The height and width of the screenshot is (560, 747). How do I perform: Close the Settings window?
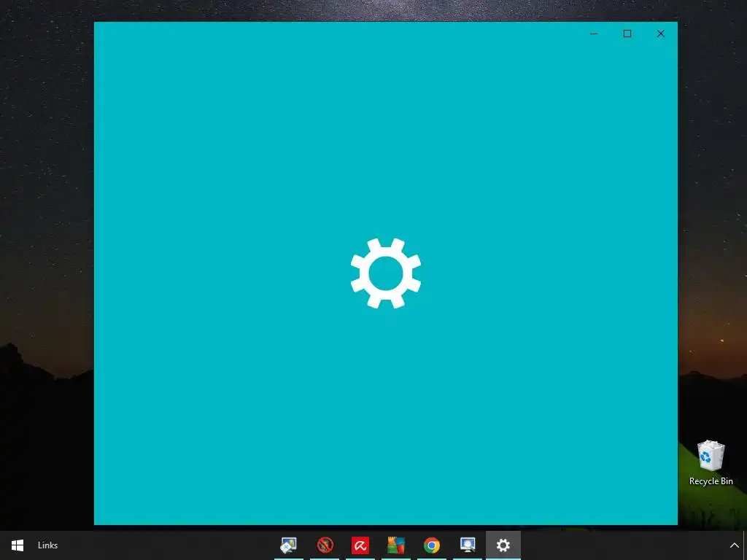pyautogui.click(x=661, y=34)
